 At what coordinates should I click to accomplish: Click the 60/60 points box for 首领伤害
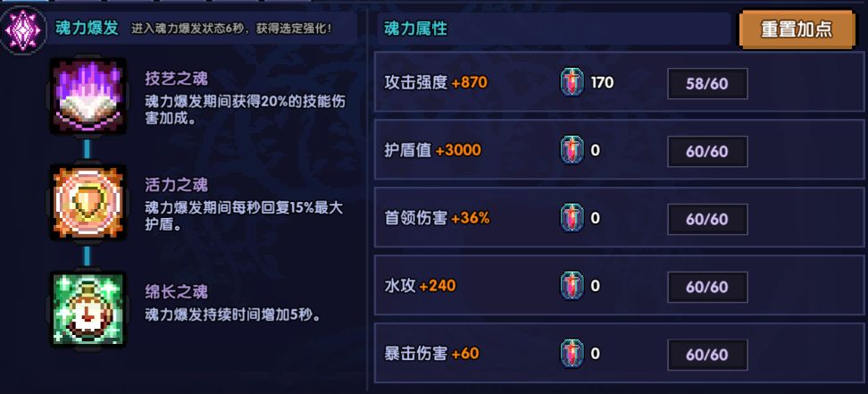pyautogui.click(x=707, y=219)
